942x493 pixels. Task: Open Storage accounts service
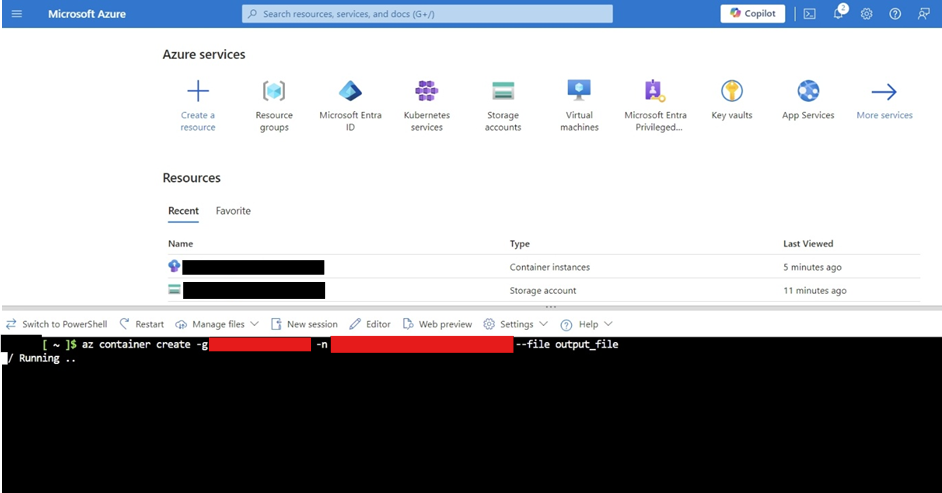[x=503, y=92]
